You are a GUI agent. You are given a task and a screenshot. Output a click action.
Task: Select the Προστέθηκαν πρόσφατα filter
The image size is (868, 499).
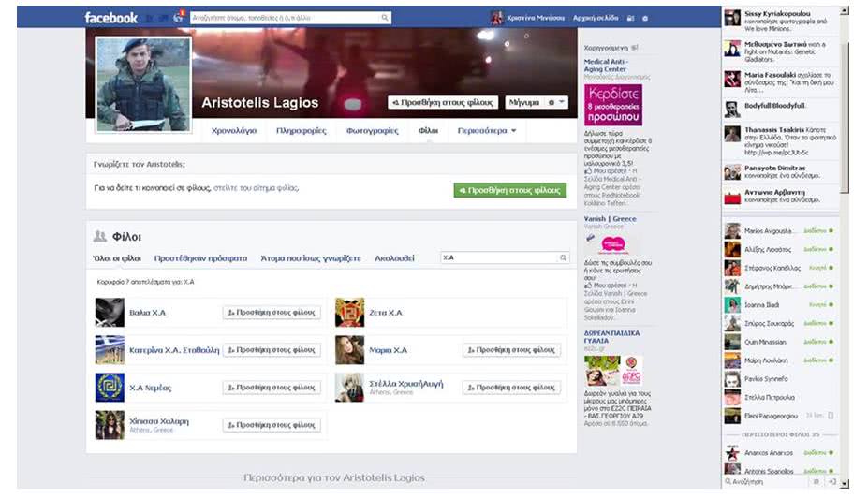pos(200,258)
